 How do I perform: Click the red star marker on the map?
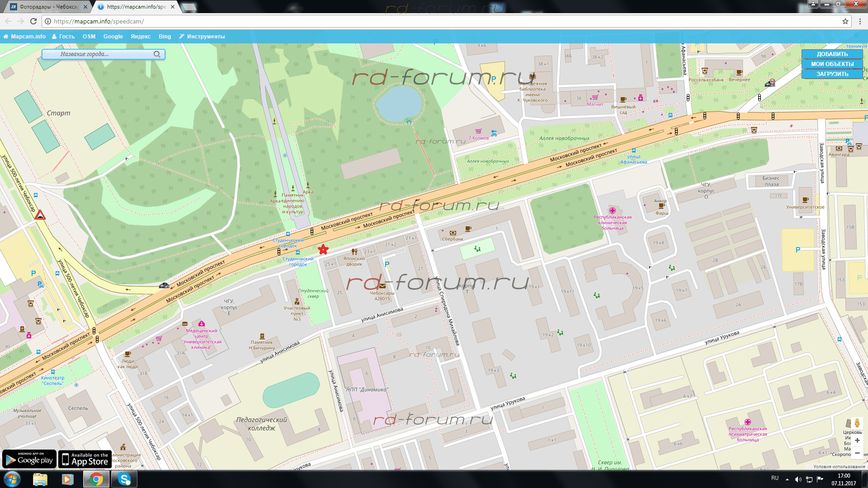[323, 249]
